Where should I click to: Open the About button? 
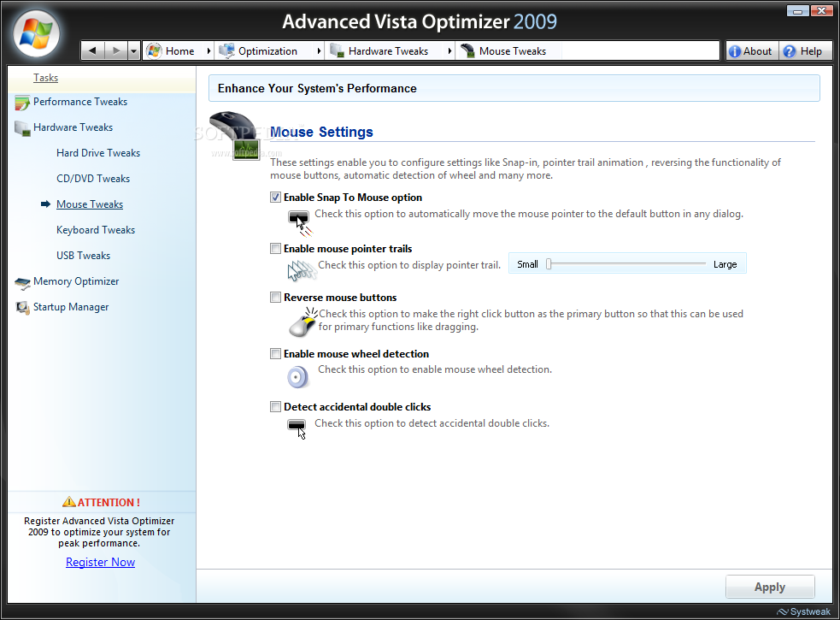coord(752,51)
